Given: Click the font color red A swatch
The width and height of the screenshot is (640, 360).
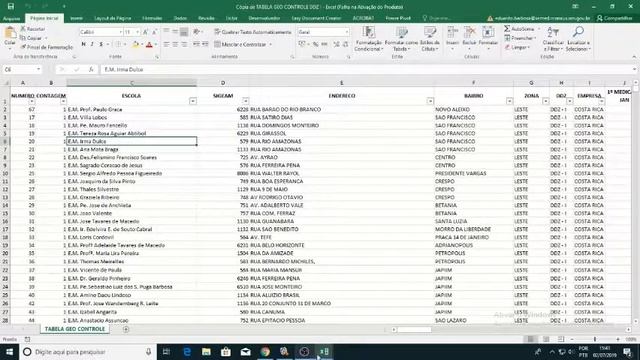Looking at the screenshot, I should coord(149,44).
